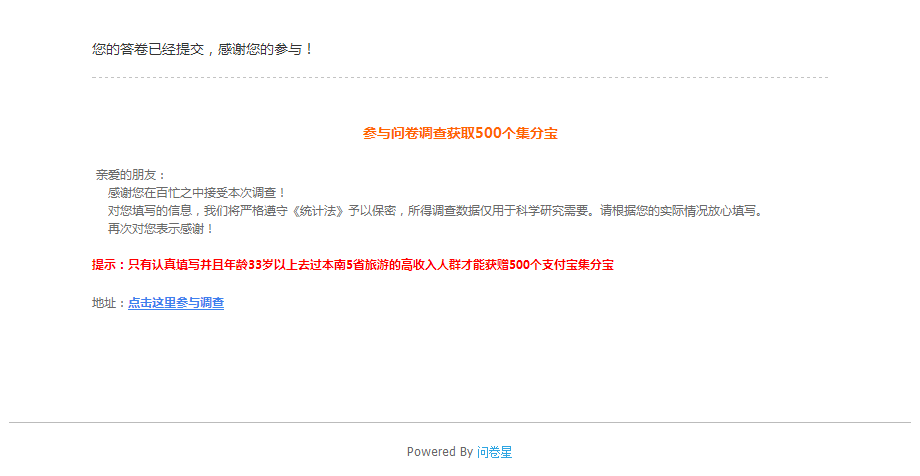920x476 pixels.
Task: Click the 《统计法》 text in the paragraph
Action: [317, 211]
